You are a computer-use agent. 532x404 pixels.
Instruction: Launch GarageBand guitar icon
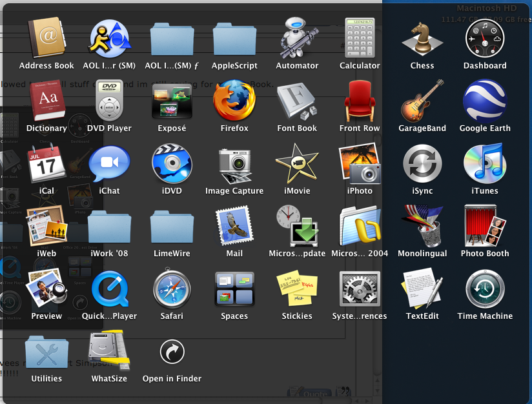(422, 101)
